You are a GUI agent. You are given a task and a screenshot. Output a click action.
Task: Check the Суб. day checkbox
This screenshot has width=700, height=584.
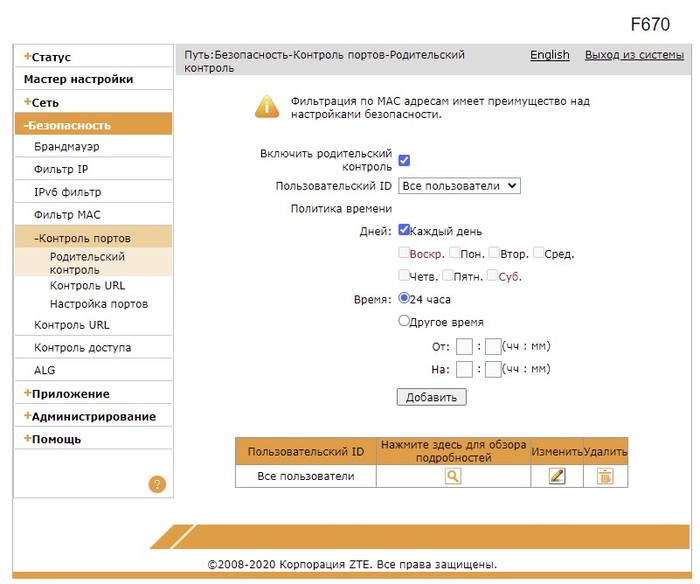[x=492, y=275]
